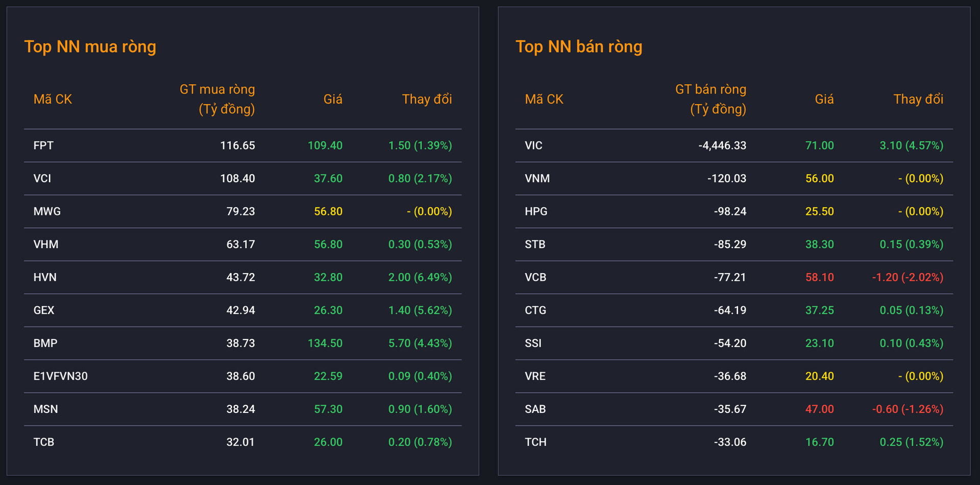This screenshot has width=980, height=485.
Task: Select the GEX ticker
Action: coord(44,310)
